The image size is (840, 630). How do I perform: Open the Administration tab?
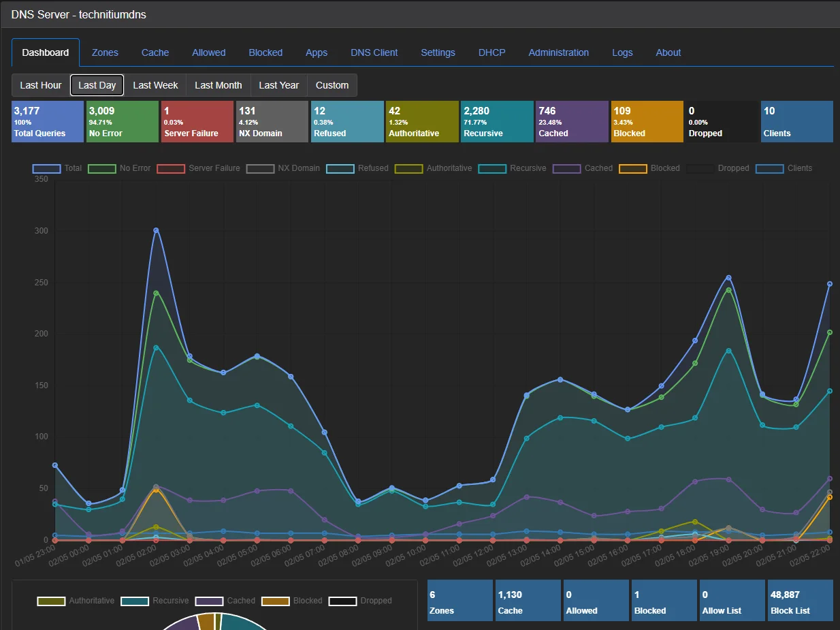[559, 52]
